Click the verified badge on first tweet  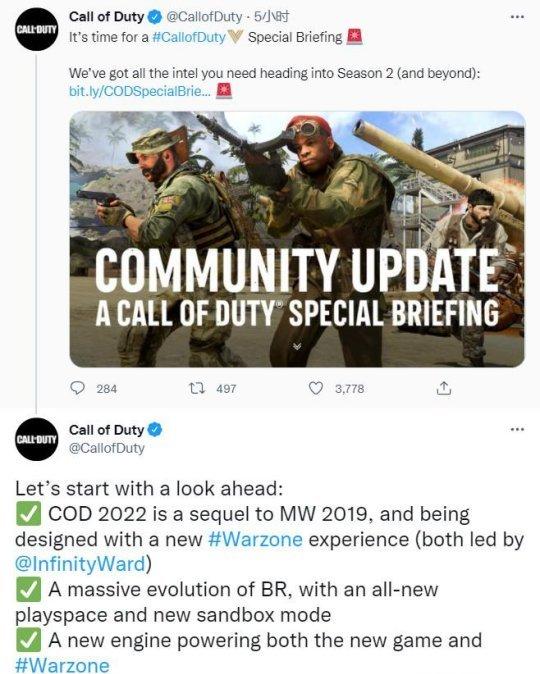155,17
